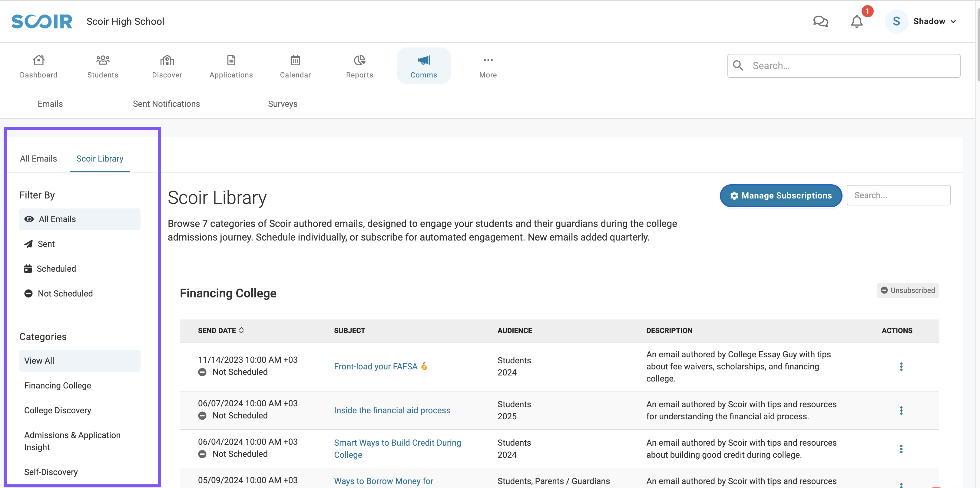
Task: Click the magnifier icon in top search
Action: [x=738, y=65]
